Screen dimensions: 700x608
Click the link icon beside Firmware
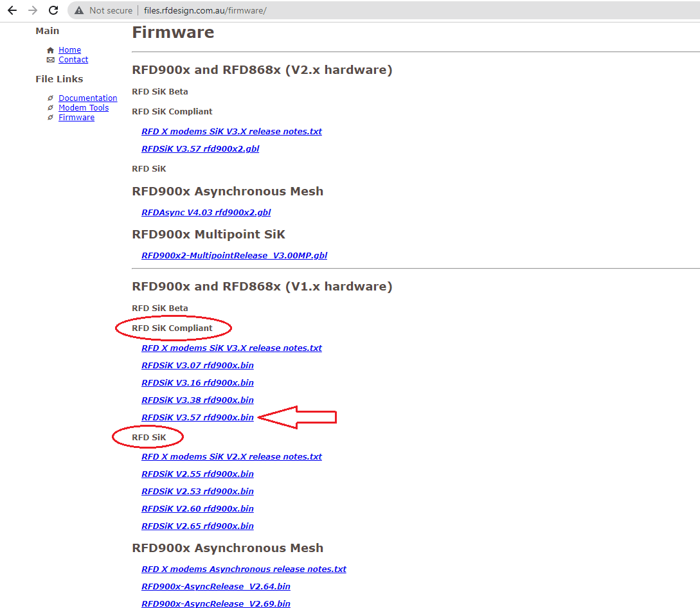pos(50,118)
